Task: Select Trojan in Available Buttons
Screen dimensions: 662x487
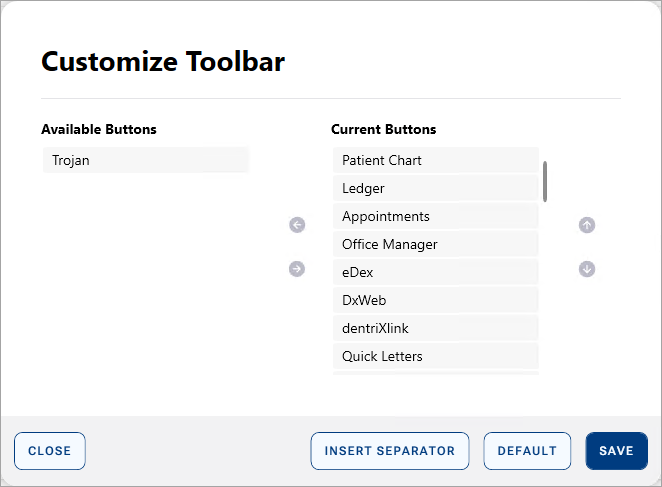Action: point(145,160)
